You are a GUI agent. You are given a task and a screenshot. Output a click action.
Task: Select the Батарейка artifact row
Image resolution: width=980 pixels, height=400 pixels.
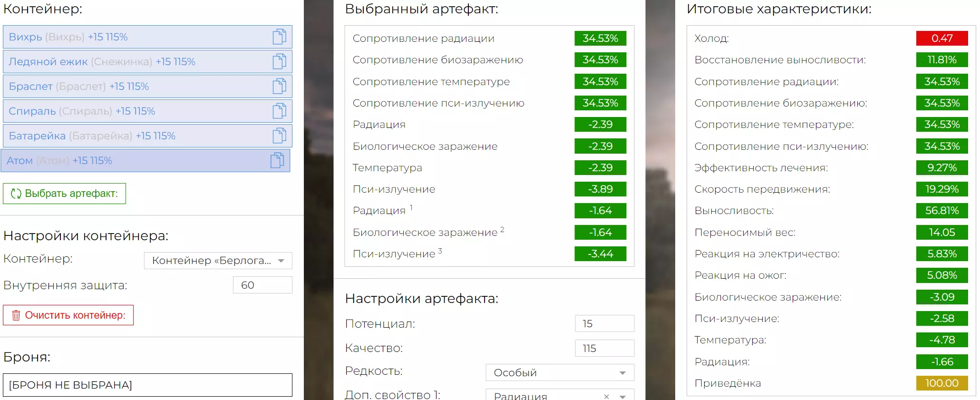[133, 136]
